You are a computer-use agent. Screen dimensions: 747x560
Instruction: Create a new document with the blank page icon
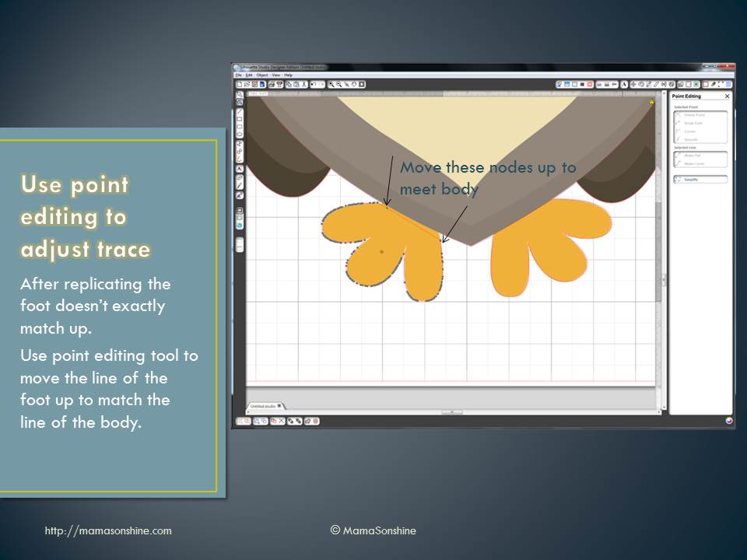[240, 84]
